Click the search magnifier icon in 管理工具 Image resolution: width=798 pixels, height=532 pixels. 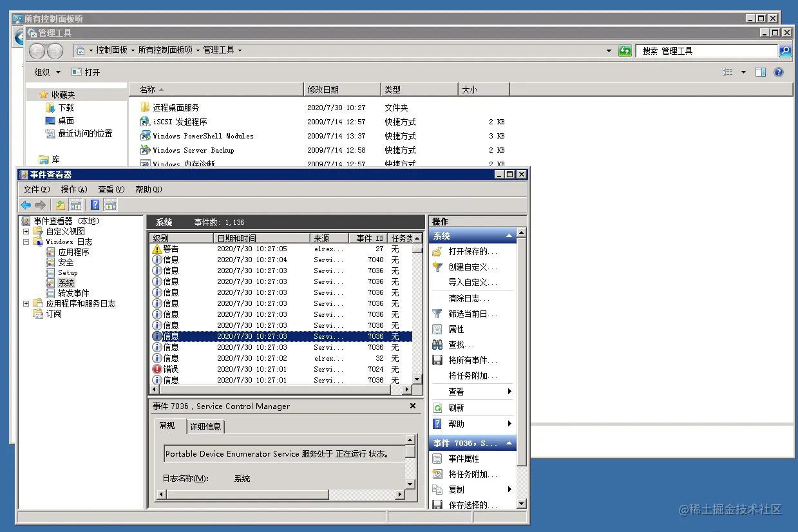click(x=785, y=51)
